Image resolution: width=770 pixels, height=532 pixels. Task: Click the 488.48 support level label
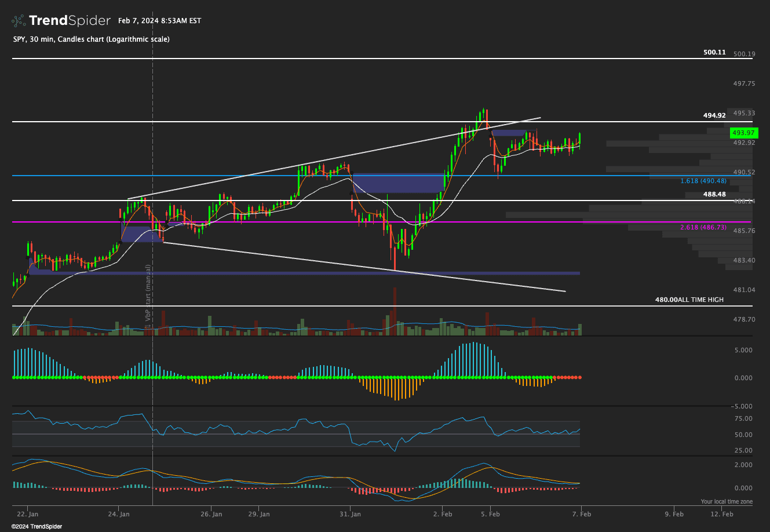715,194
